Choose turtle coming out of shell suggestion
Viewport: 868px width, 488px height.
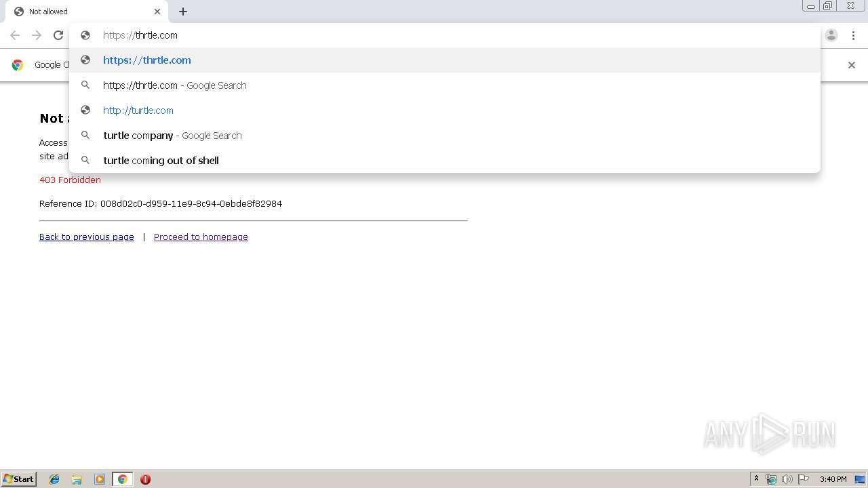coord(445,161)
